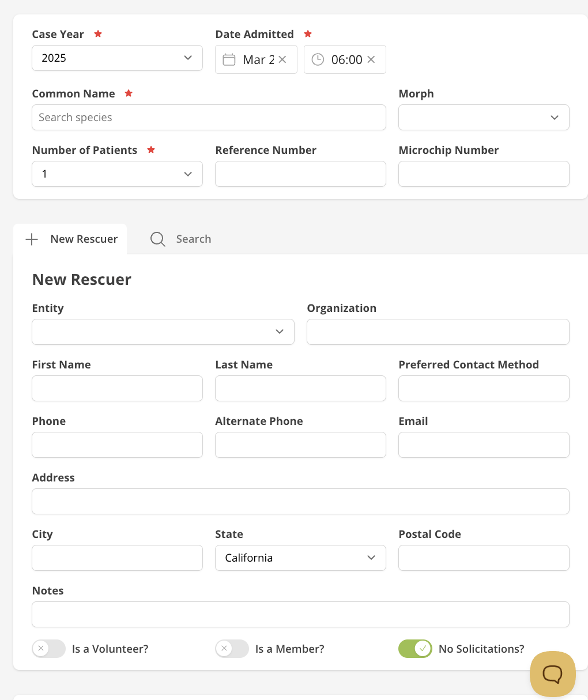Expand the Entity dropdown
Viewport: 588px width, 700px height.
[163, 332]
